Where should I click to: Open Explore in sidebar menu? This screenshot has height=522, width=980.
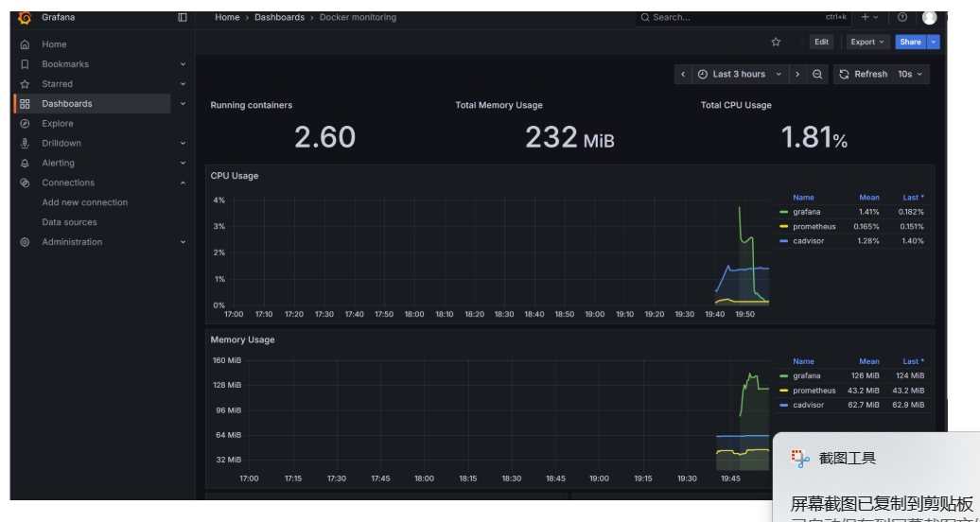(58, 124)
